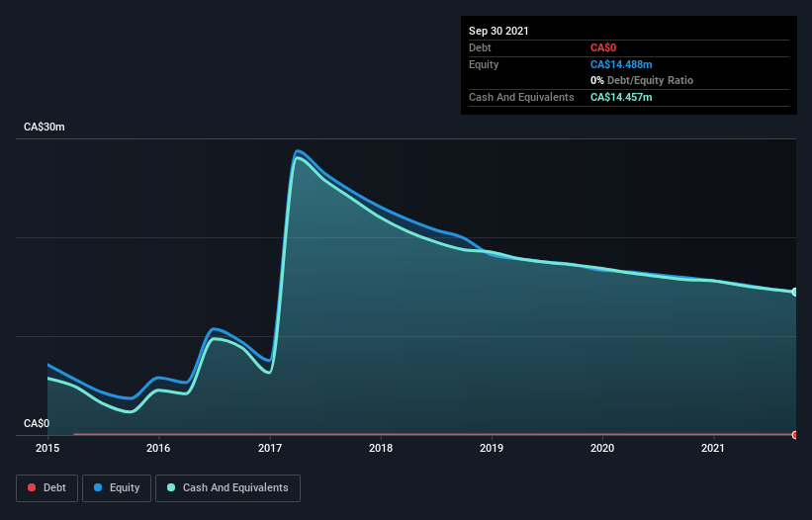
Task: Click the Equity row label in tooltip
Action: click(484, 64)
